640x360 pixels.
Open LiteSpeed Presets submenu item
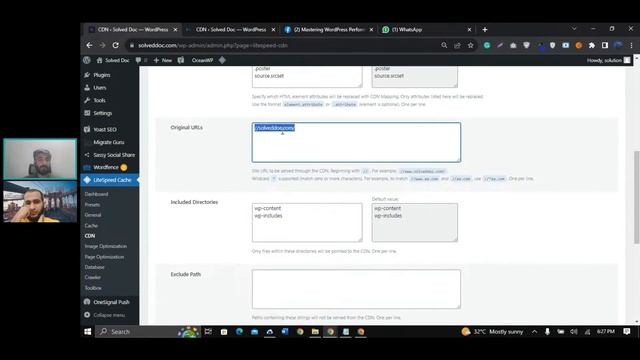pyautogui.click(x=92, y=204)
